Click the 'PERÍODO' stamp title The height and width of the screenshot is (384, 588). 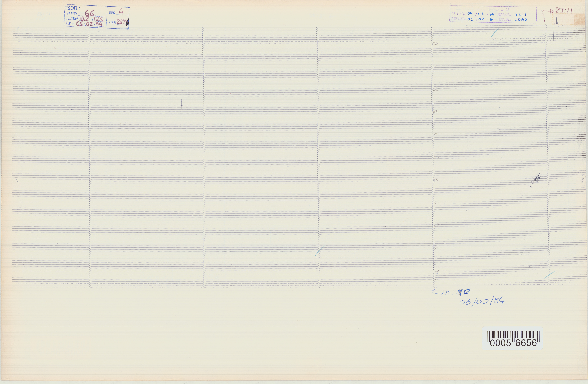pyautogui.click(x=493, y=9)
